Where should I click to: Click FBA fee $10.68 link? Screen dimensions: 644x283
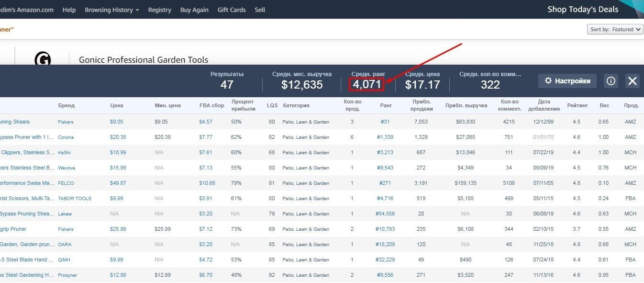click(x=207, y=183)
